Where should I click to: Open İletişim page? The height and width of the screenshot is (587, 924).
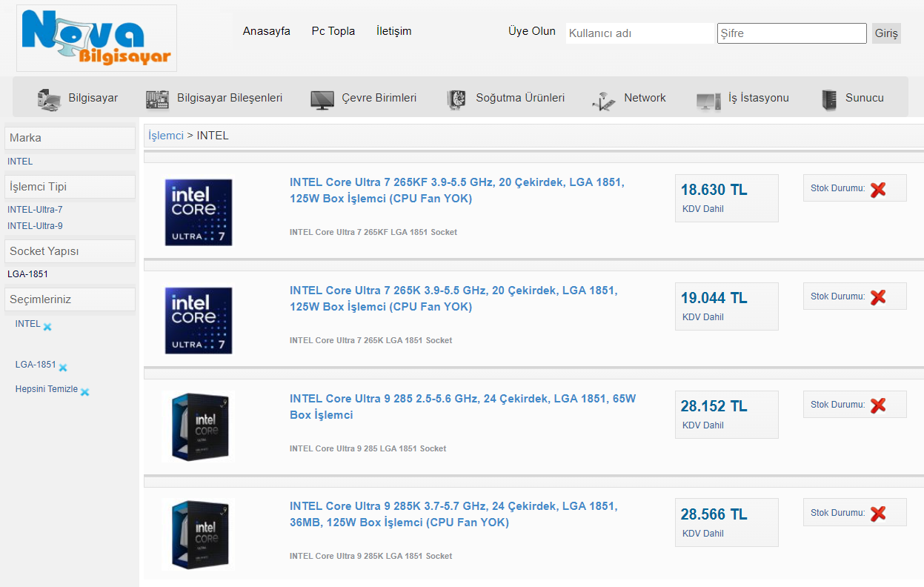pos(394,31)
